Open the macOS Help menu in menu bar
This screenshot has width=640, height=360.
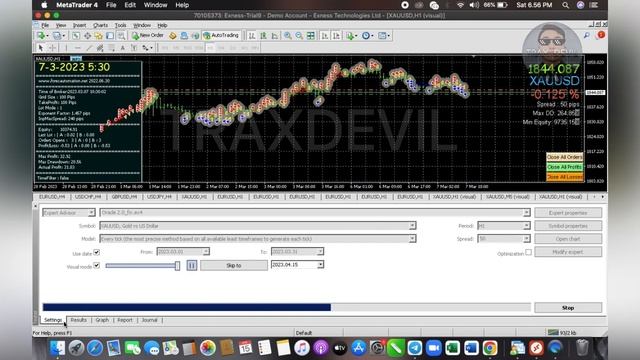click(182, 5)
